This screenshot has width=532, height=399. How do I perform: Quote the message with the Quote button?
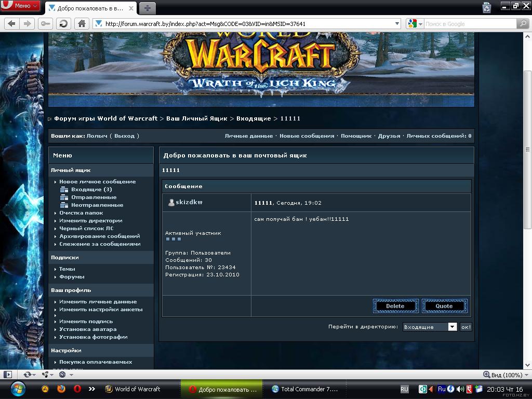[444, 306]
